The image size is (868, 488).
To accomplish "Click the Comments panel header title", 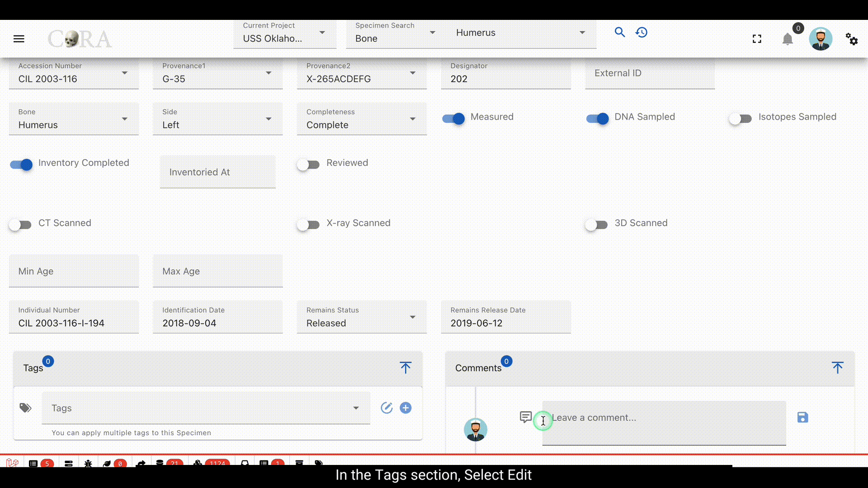I will 478,368.
